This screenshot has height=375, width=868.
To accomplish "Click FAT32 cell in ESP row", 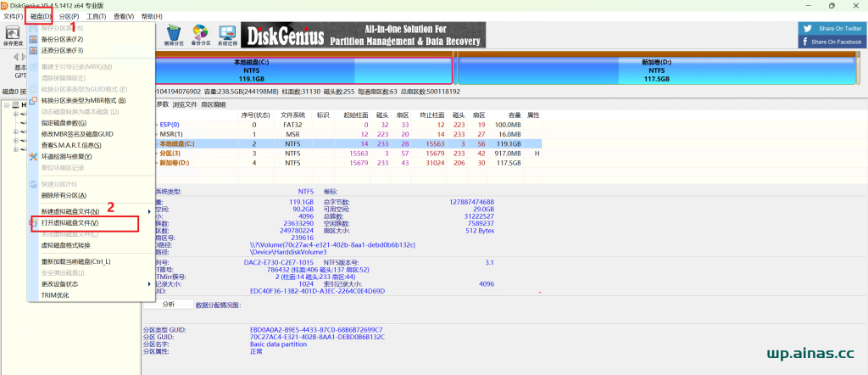I will 292,125.
